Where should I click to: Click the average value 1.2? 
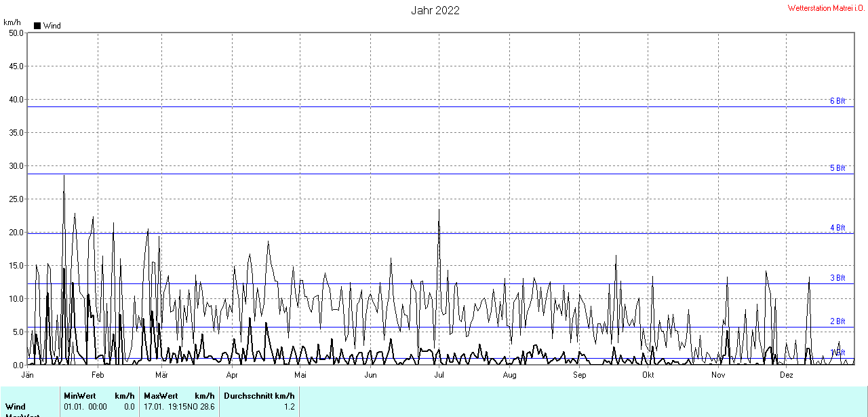(289, 407)
